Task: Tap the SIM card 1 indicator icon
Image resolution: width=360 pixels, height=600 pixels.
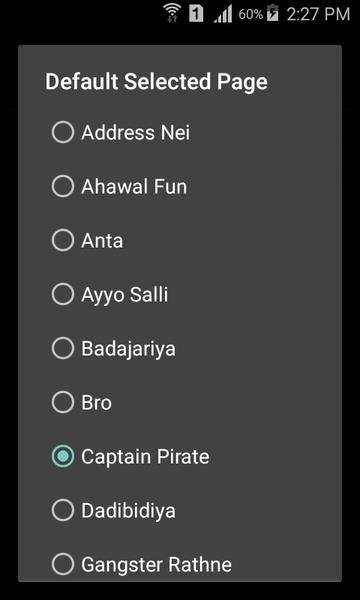Action: tap(196, 15)
